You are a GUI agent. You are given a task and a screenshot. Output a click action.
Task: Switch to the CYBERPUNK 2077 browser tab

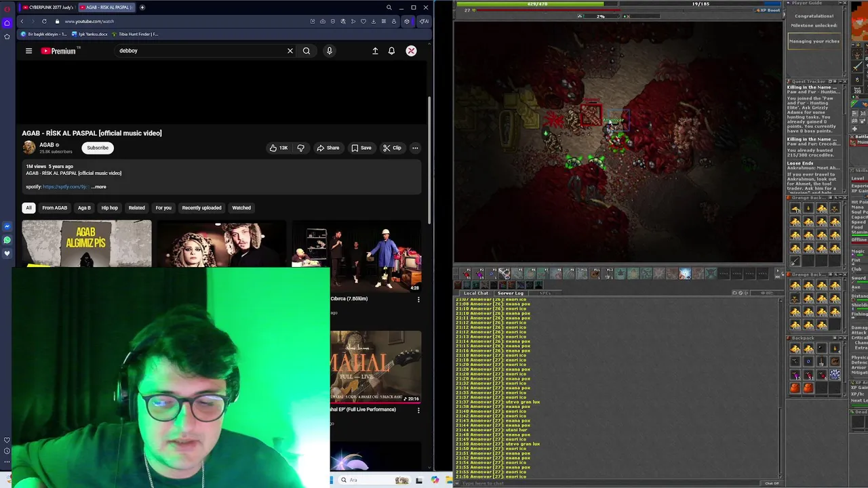(x=47, y=7)
